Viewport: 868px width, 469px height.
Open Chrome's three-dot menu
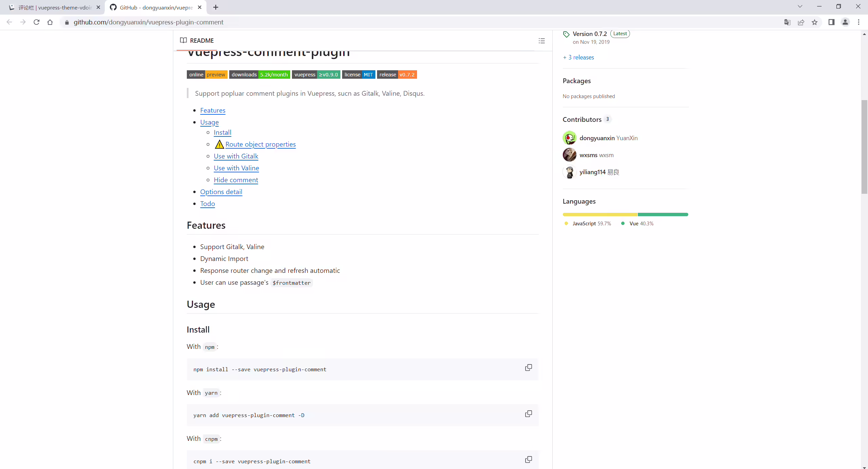[859, 22]
